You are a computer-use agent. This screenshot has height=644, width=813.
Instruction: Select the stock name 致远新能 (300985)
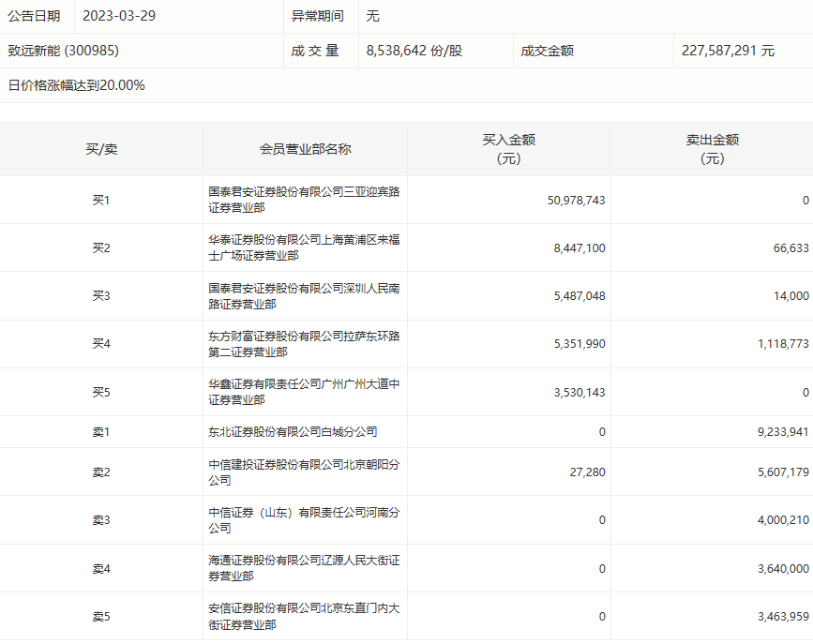pos(63,51)
